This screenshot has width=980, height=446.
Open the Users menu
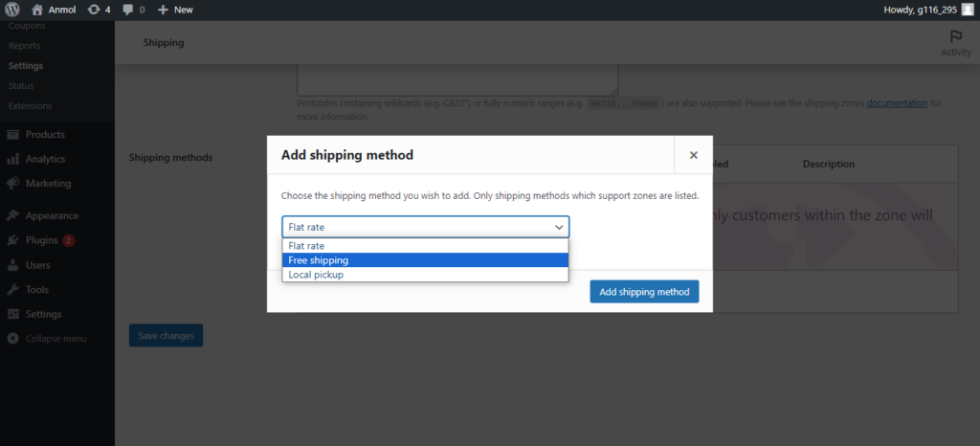[x=37, y=265]
